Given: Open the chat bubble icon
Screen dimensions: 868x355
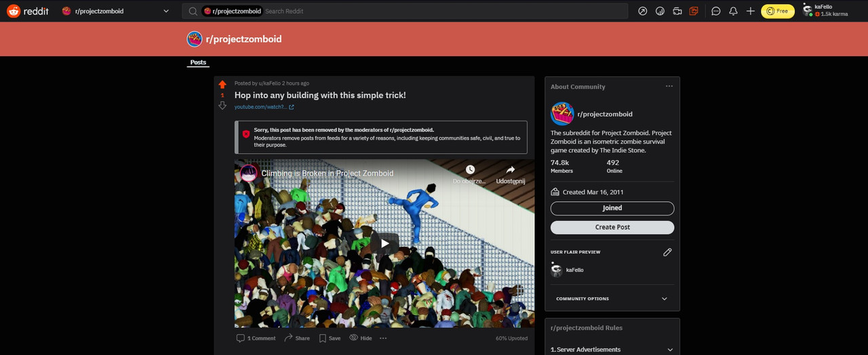Looking at the screenshot, I should point(716,11).
